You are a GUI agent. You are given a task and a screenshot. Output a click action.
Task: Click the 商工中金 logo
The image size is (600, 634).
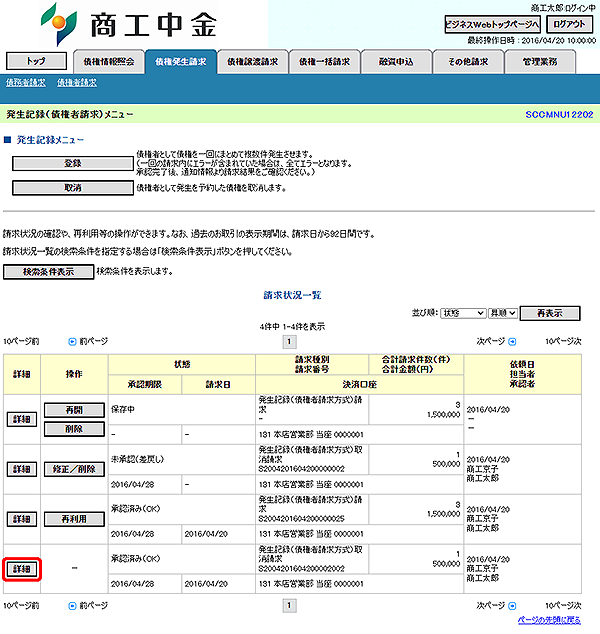coord(129,24)
